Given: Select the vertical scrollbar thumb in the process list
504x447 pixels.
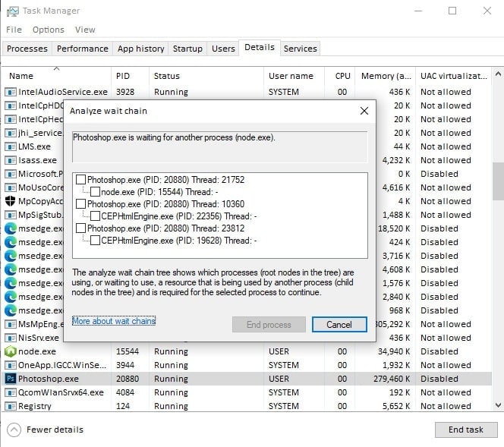Looking at the screenshot, I should coord(498,181).
